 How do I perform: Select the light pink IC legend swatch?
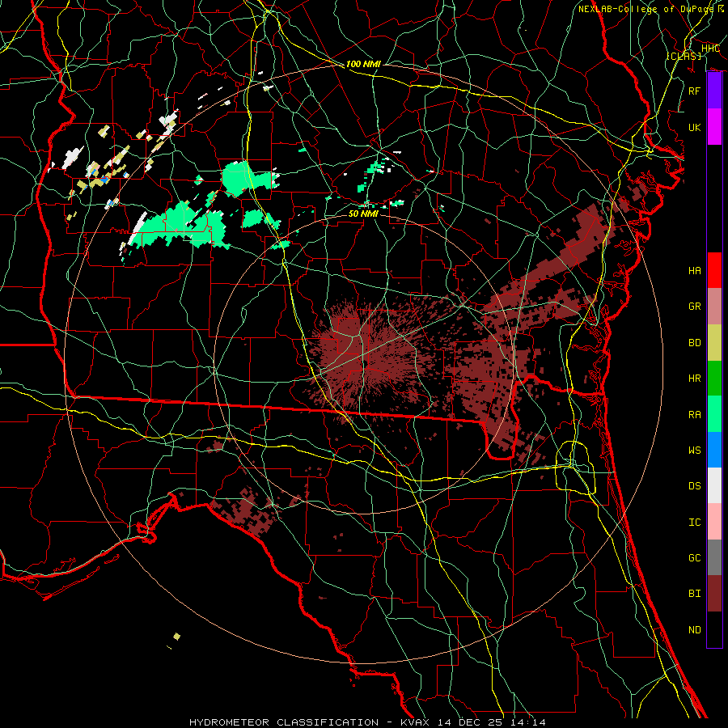[x=714, y=522]
